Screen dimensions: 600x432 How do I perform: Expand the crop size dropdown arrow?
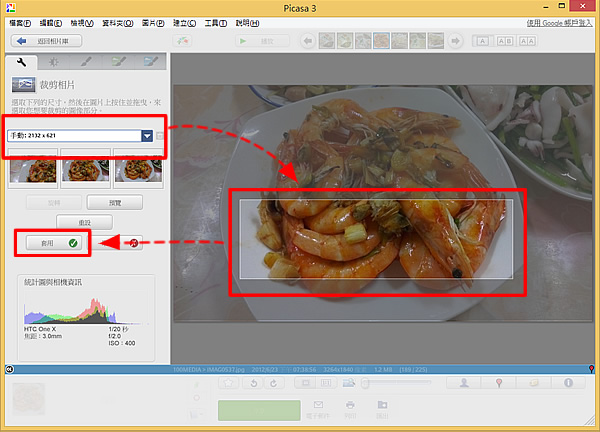pos(148,136)
